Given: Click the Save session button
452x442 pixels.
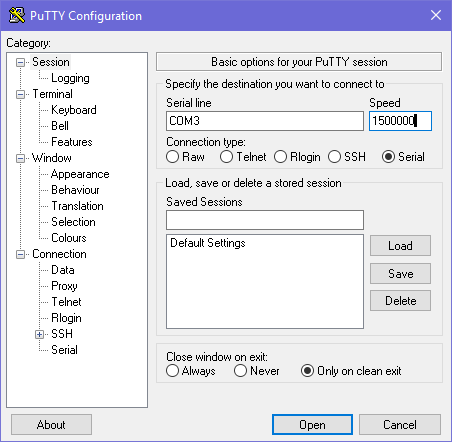Looking at the screenshot, I should click(400, 274).
